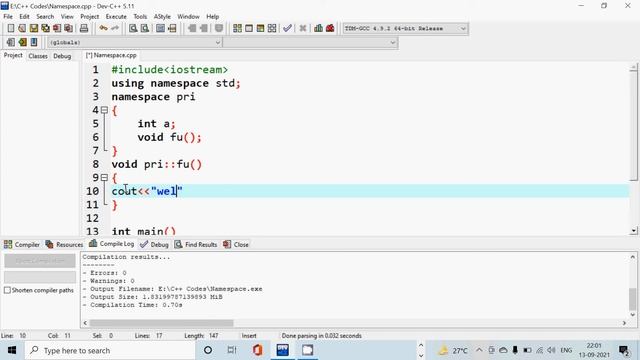Image resolution: width=640 pixels, height=360 pixels.
Task: Click the Delete profiling information icon
Action: click(x=330, y=28)
